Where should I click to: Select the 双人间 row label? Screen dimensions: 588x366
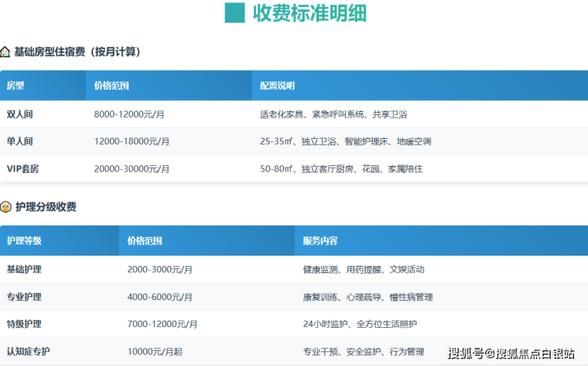tap(20, 114)
